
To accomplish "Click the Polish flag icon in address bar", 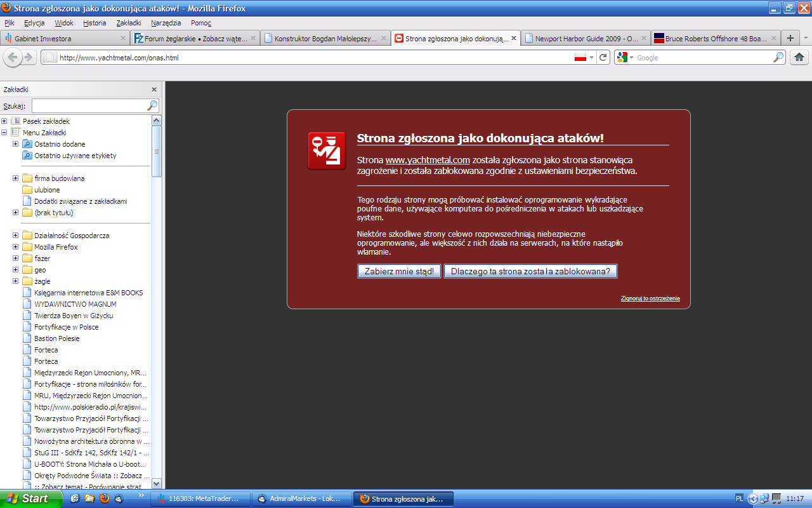I will click(x=580, y=57).
